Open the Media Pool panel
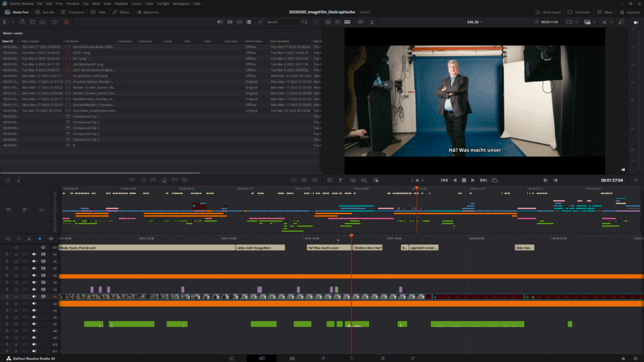 [16, 12]
